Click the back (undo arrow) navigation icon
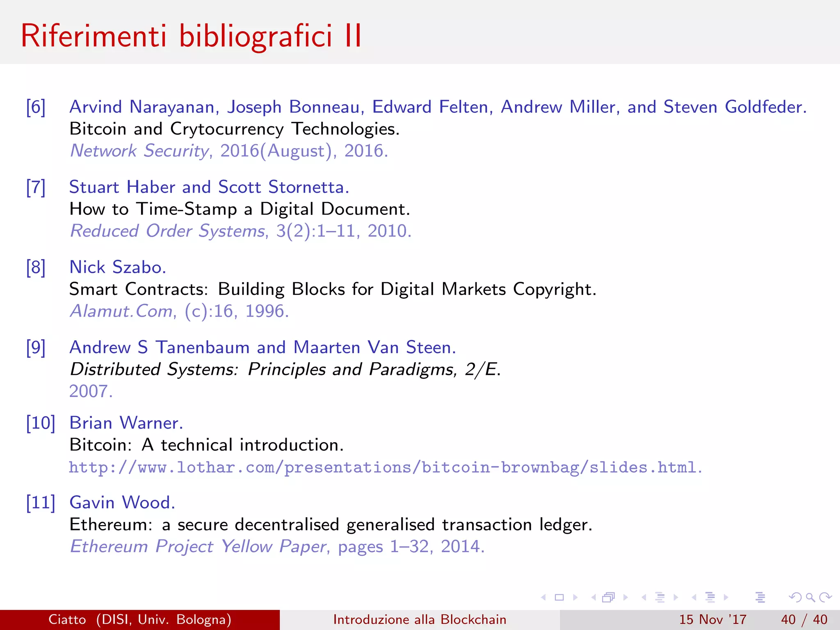The width and height of the screenshot is (840, 630). coord(795,598)
